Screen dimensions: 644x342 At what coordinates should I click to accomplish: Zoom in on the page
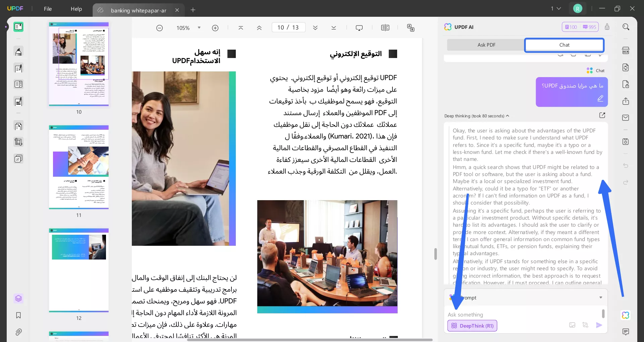coord(216,28)
